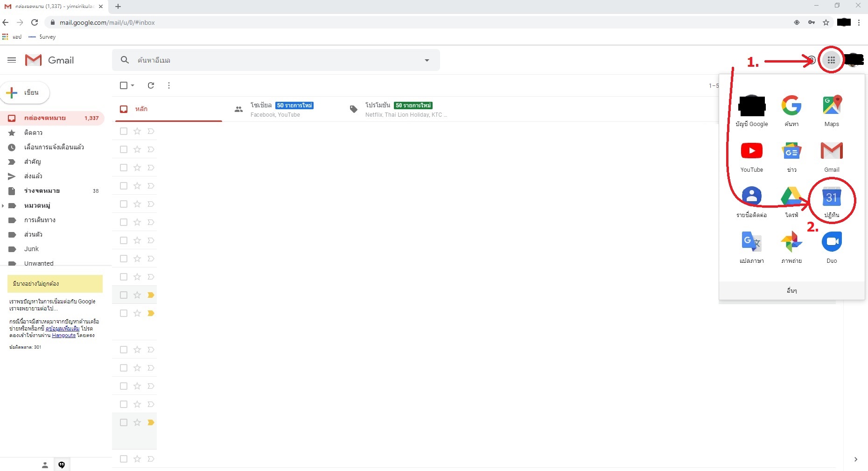Open a new browser tab
Viewport: 868px width, 471px height.
point(118,7)
